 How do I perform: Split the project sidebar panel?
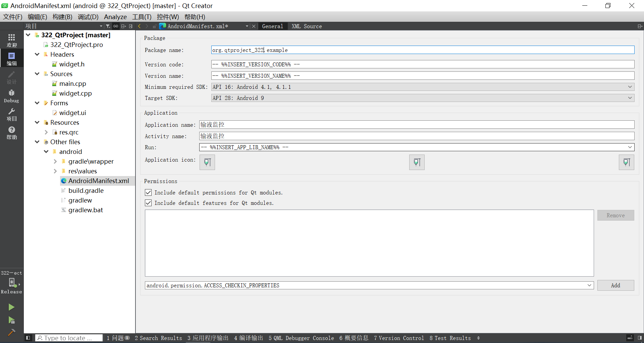point(123,26)
